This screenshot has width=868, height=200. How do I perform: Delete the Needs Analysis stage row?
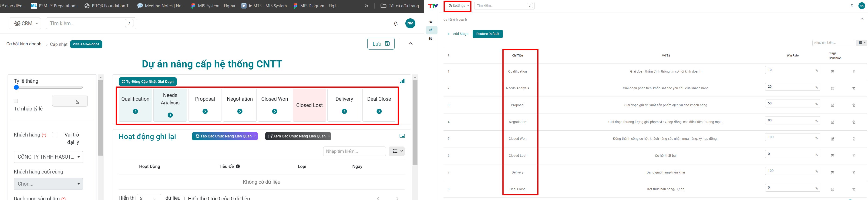[854, 89]
